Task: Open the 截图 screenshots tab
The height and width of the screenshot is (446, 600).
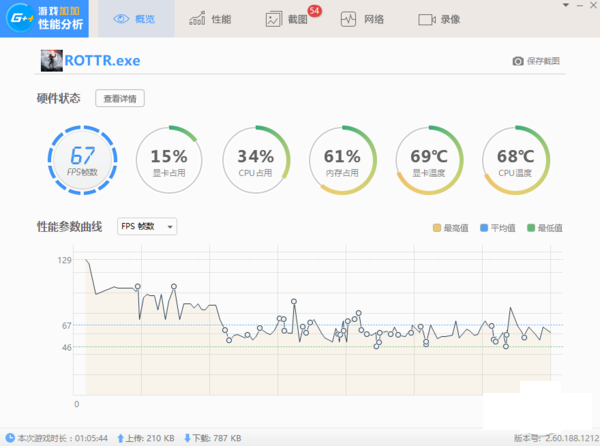Action: click(287, 19)
